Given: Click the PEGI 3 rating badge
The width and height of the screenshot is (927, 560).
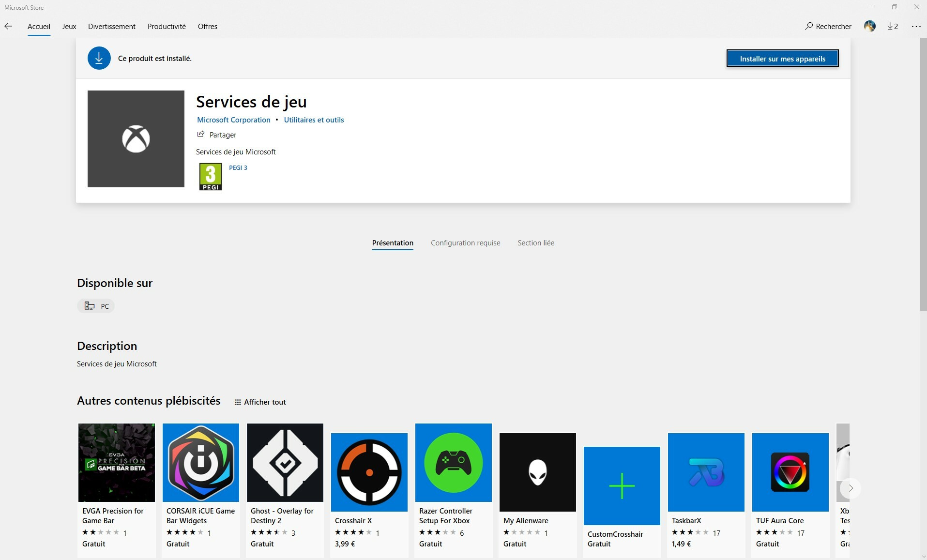Looking at the screenshot, I should pyautogui.click(x=211, y=177).
